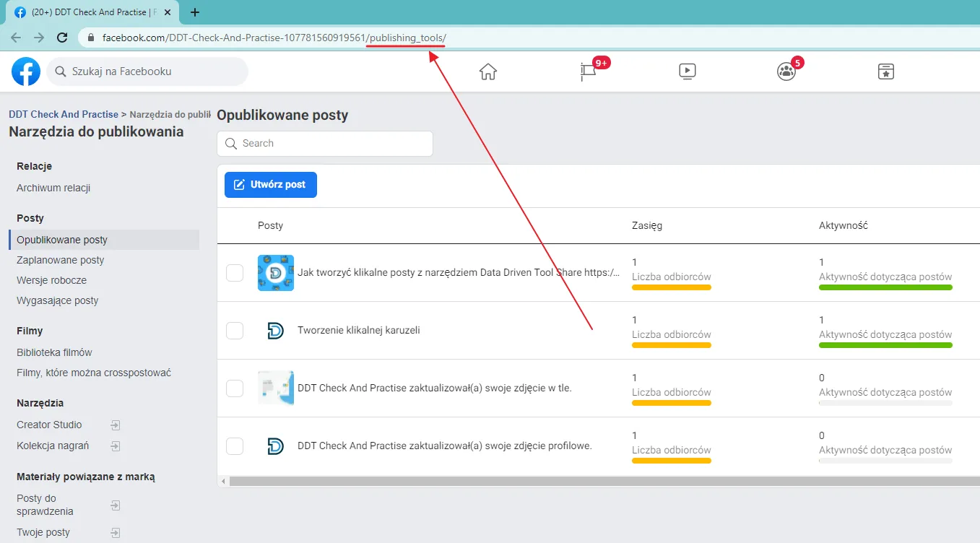Click DDT Check And Practise breadcrumb link
980x543 pixels.
tap(64, 114)
